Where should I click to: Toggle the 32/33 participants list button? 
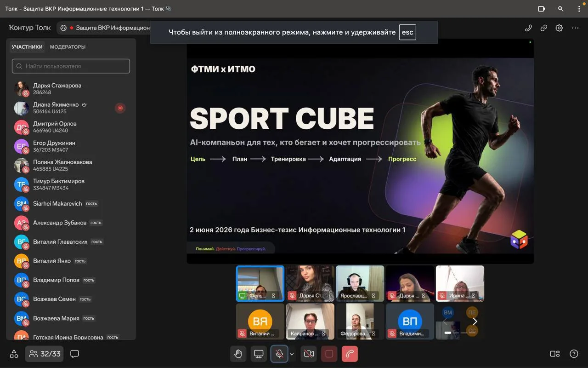click(x=45, y=354)
